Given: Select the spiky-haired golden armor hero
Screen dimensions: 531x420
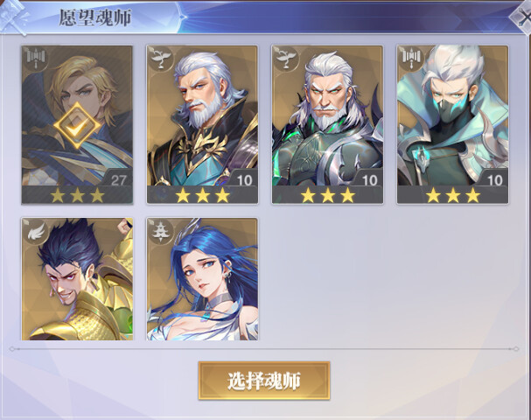Looking at the screenshot, I should point(77,279).
